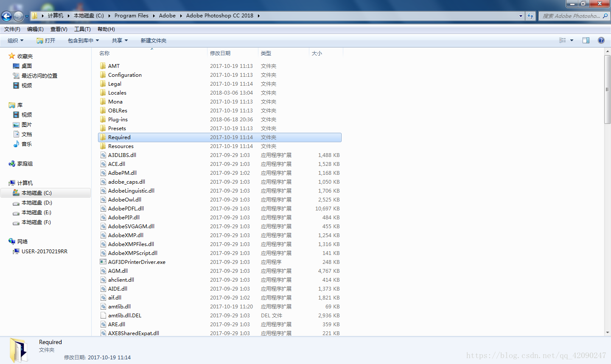Select the Locales folder name
The width and height of the screenshot is (611, 364).
(x=117, y=92)
